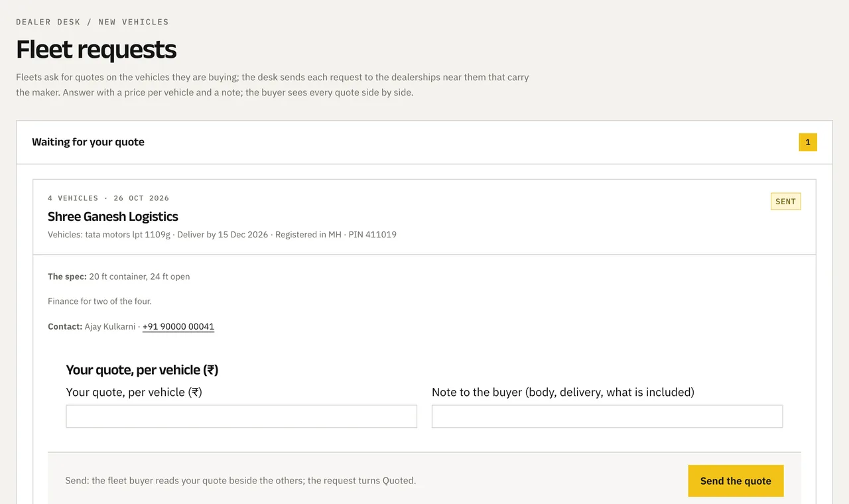The width and height of the screenshot is (849, 504).
Task: Click the Waiting for your quote header
Action: 88,142
